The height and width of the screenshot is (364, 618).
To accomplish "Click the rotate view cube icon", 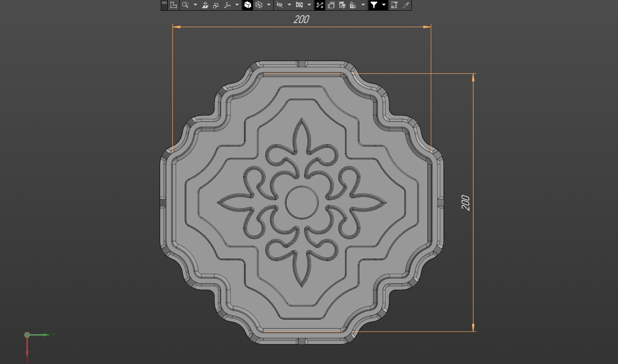I will [216, 5].
